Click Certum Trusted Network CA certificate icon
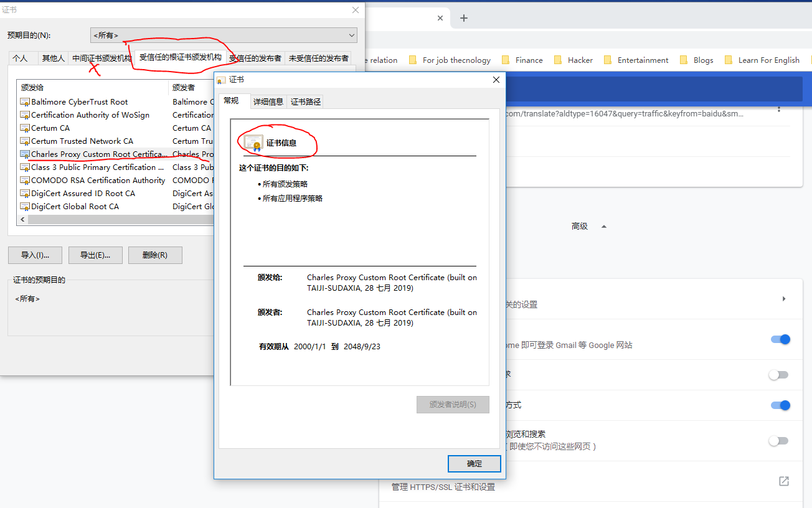Image resolution: width=812 pixels, height=508 pixels. (25, 141)
